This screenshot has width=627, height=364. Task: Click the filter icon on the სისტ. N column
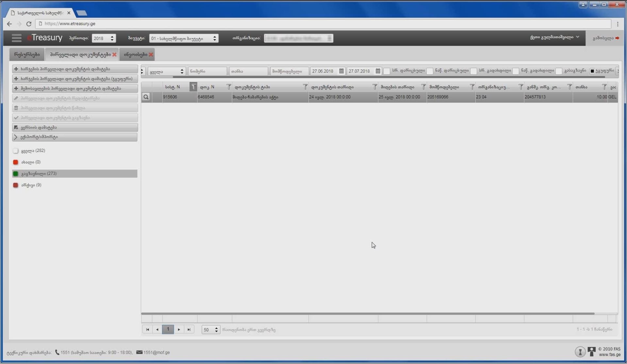193,87
